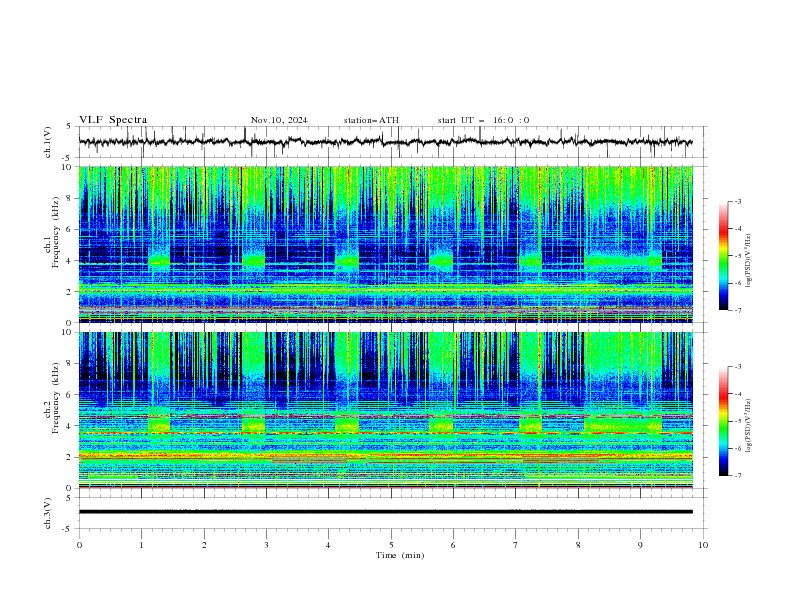The height and width of the screenshot is (612, 792).
Task: Click the "VLF Spectra" title text
Action: pyautogui.click(x=113, y=120)
